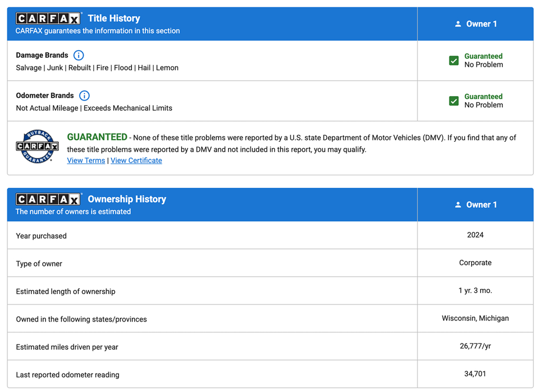Open the View Terms link

[x=86, y=160]
